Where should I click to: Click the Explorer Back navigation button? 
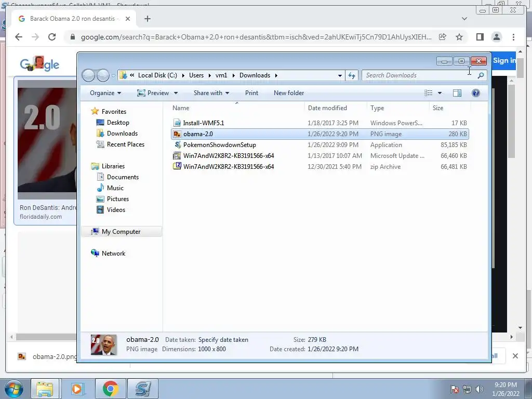pyautogui.click(x=88, y=75)
